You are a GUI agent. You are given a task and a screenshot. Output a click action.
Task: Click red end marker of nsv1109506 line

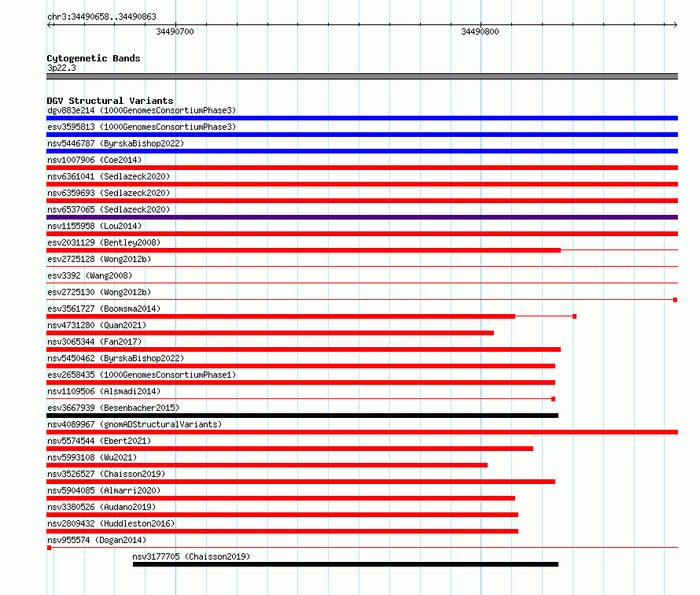(x=553, y=399)
